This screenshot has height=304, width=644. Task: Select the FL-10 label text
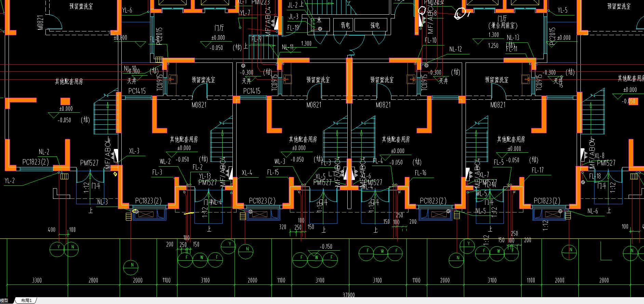pos(431,40)
